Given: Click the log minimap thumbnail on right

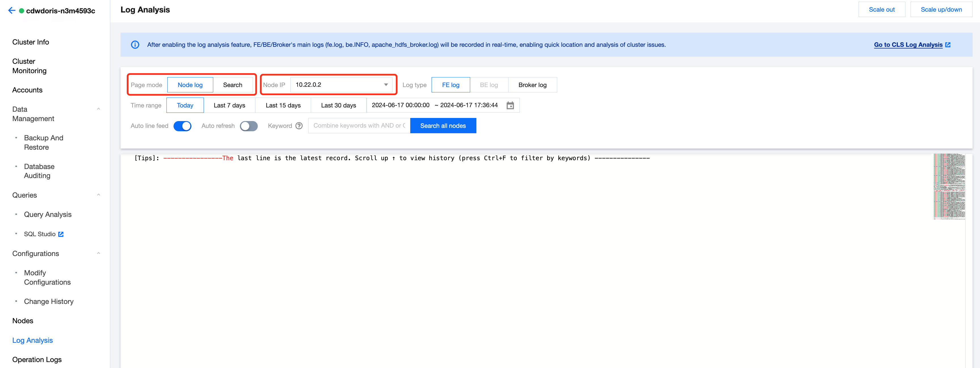Looking at the screenshot, I should 949,186.
